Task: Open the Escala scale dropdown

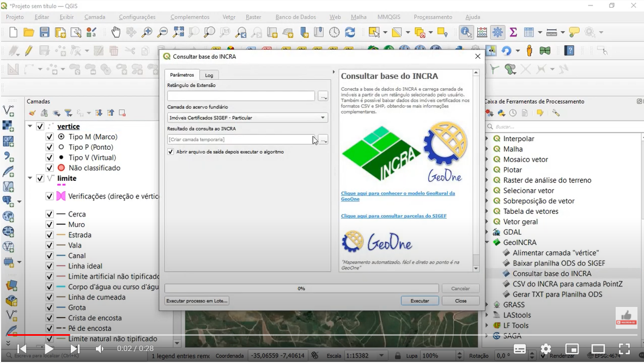Action: tap(381, 355)
